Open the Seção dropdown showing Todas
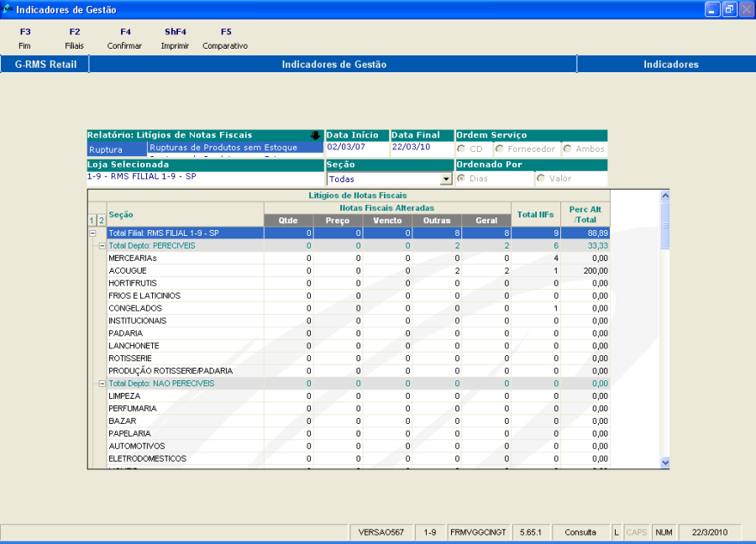Image resolution: width=756 pixels, height=544 pixels. [446, 180]
